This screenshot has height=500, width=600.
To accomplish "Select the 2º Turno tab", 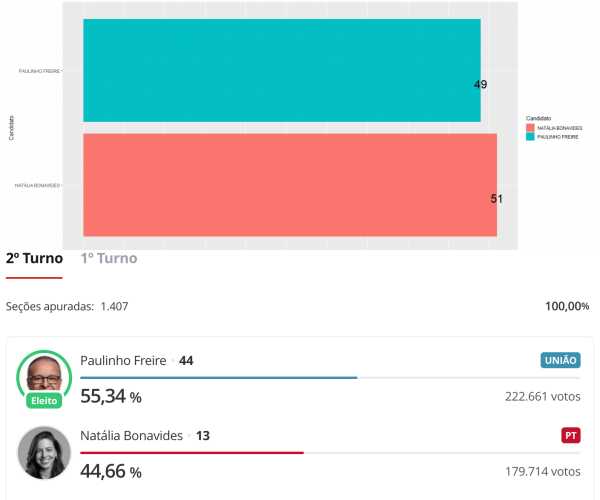I will tap(34, 258).
